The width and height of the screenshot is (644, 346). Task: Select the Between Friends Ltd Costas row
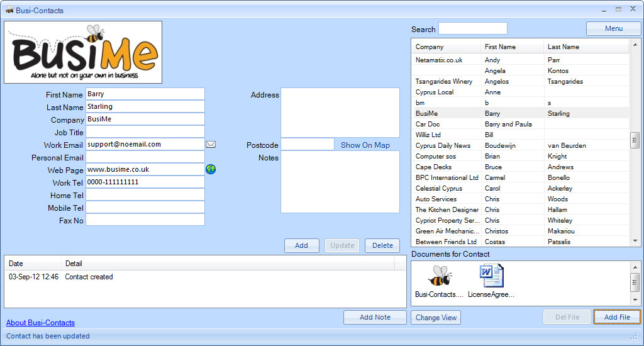tap(520, 242)
